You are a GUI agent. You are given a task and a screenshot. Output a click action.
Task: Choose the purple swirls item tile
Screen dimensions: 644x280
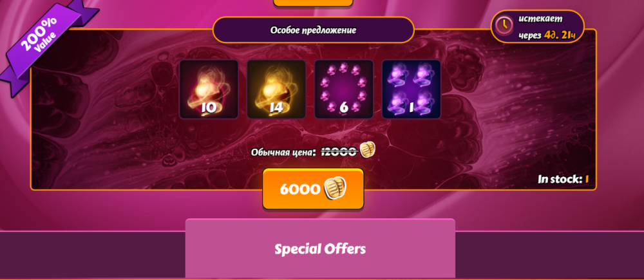pyautogui.click(x=411, y=89)
